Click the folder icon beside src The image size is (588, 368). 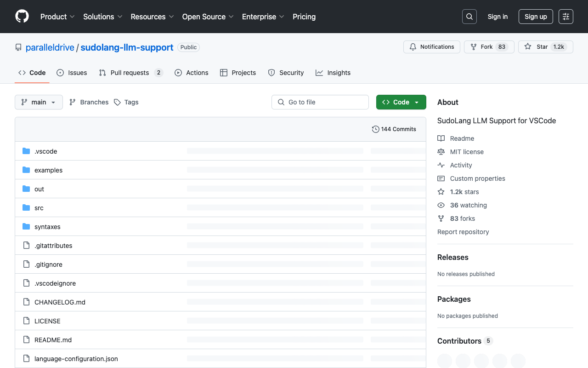[26, 207]
